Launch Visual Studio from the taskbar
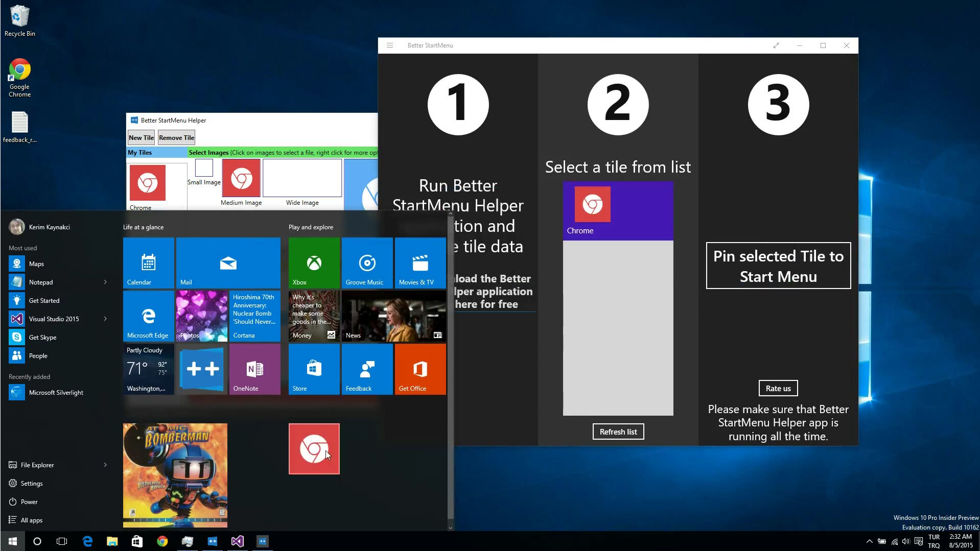Screen dimensions: 980x551 click(237, 541)
